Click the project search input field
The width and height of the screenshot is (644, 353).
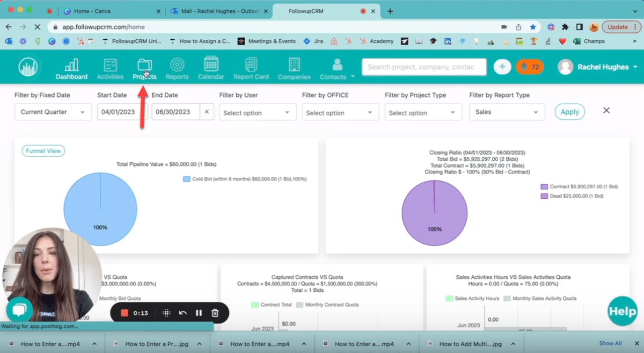coord(424,67)
